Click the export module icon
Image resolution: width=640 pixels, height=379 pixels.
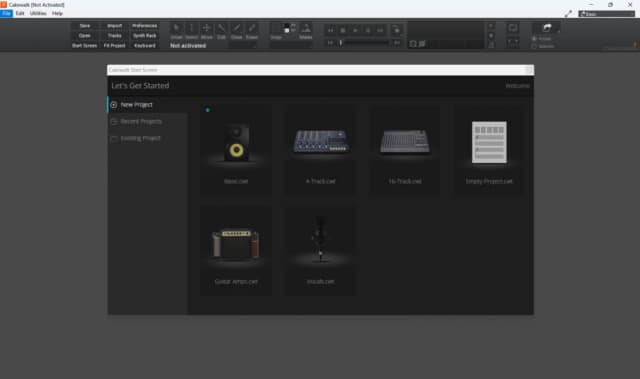(x=547, y=28)
